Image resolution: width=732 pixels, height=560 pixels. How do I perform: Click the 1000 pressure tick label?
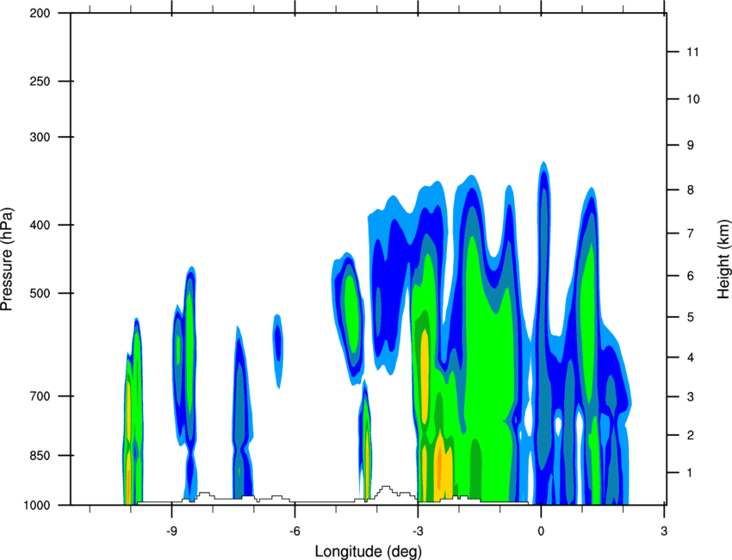click(36, 506)
